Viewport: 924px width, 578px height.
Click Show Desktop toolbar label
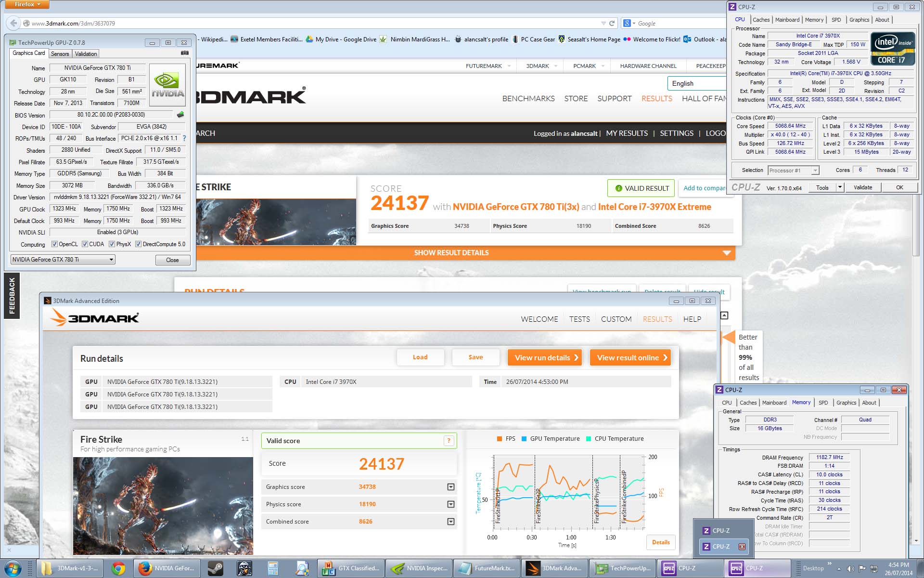coord(813,568)
